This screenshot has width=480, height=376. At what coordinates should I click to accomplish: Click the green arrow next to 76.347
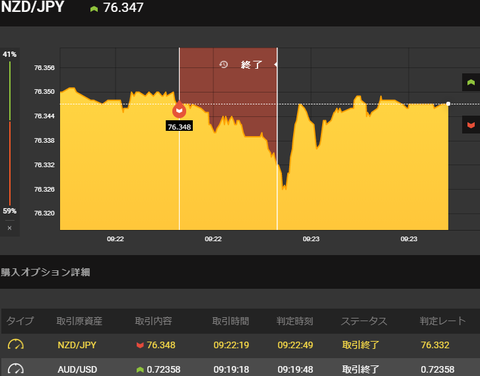pyautogui.click(x=94, y=9)
